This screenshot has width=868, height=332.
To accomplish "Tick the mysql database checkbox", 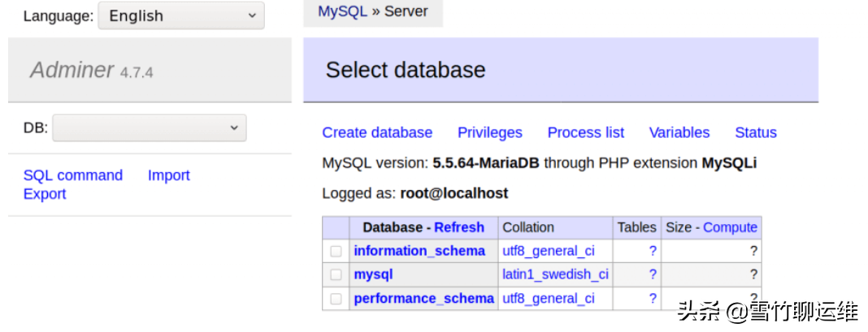I will pos(336,275).
